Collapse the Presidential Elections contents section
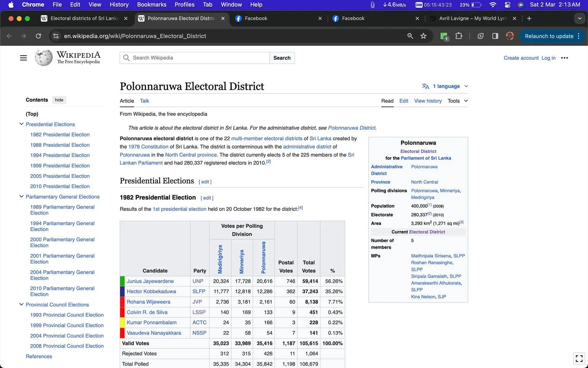Image resolution: width=588 pixels, height=368 pixels. (x=21, y=124)
